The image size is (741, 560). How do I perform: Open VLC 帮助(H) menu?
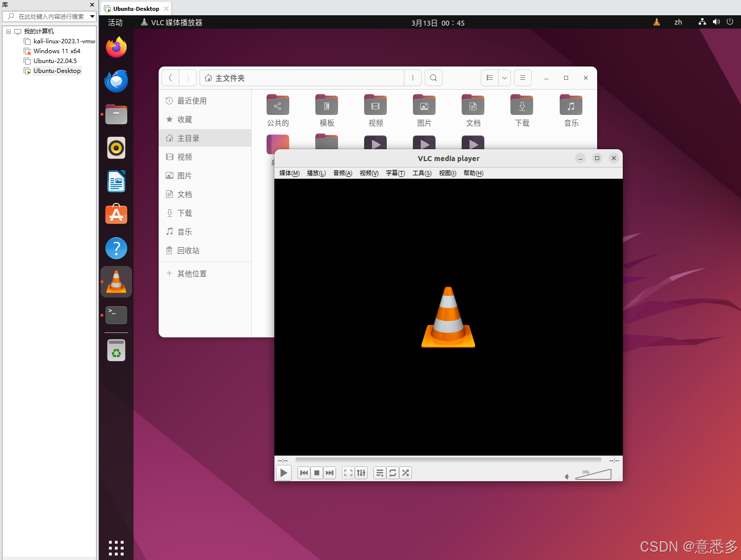point(473,173)
